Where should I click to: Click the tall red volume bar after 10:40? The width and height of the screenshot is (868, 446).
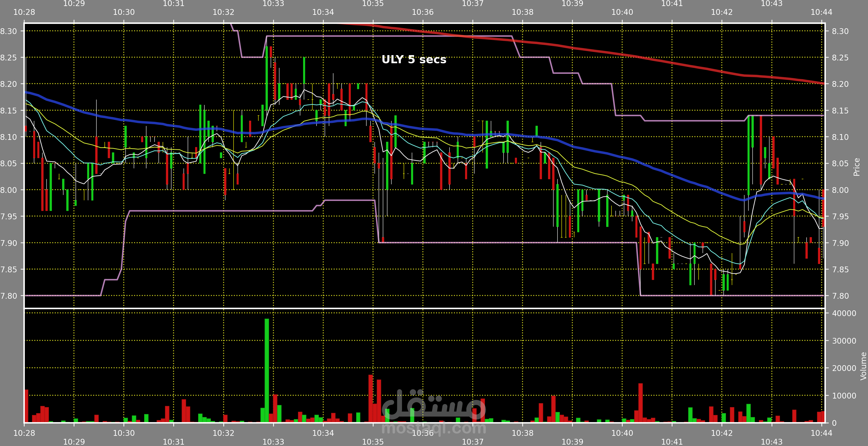coord(640,402)
